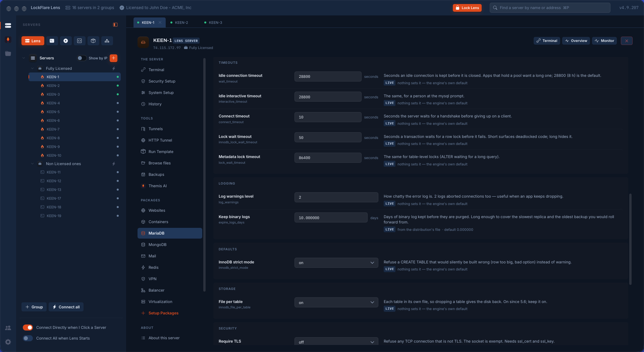Viewport: 644px width, 352px height.
Task: Select KEEN-13 in server tree
Action: tap(74, 190)
